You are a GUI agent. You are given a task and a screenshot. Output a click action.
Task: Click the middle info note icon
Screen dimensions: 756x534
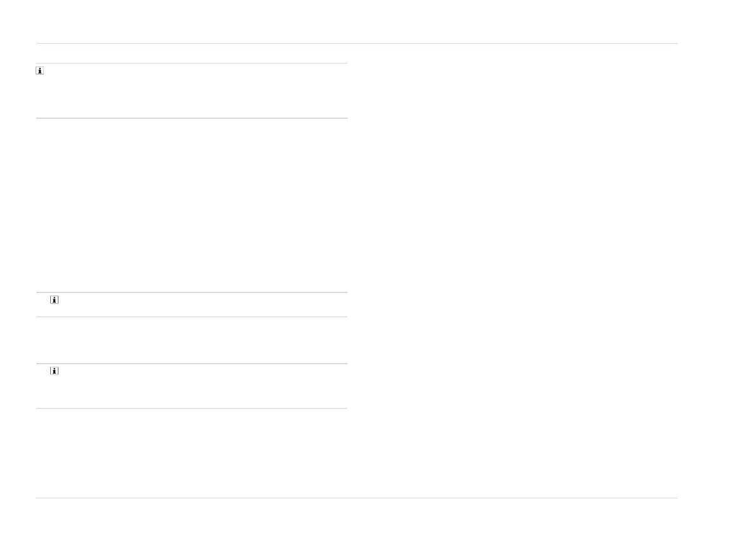(x=55, y=300)
